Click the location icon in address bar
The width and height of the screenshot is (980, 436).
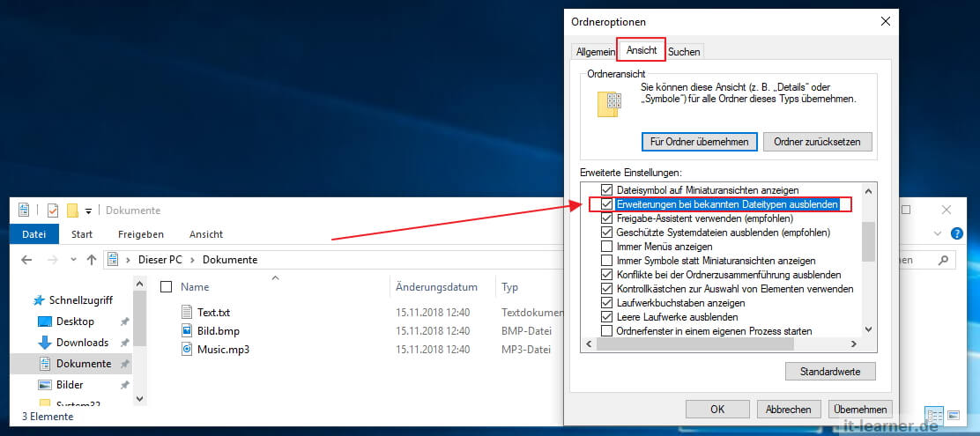113,260
